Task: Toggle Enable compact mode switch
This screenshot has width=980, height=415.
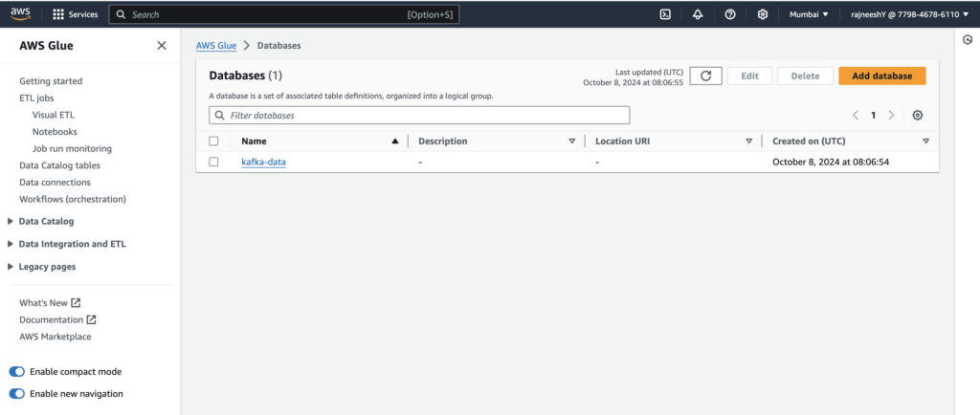Action: (x=17, y=371)
